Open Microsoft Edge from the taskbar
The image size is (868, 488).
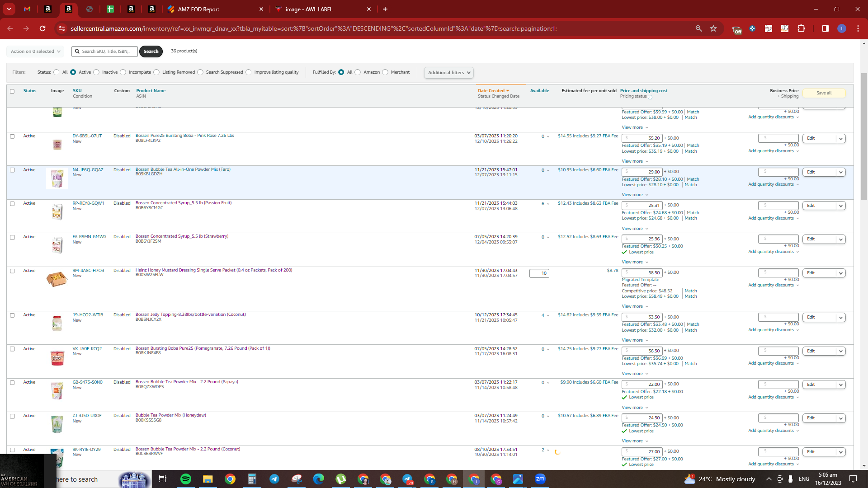tap(319, 479)
